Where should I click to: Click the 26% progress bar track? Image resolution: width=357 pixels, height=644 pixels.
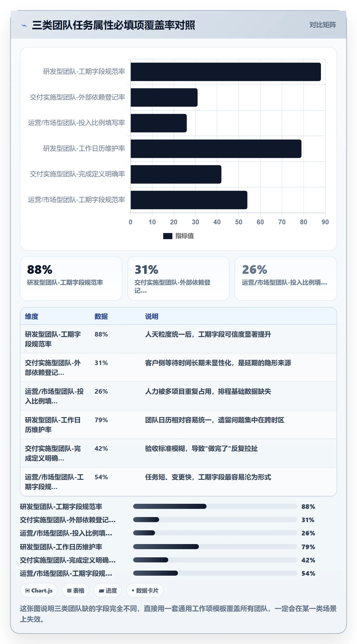215,533
